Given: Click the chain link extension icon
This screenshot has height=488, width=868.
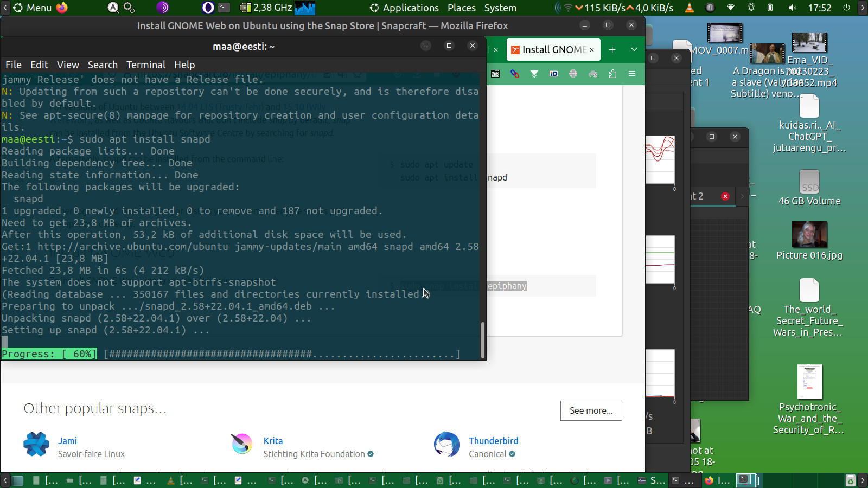Looking at the screenshot, I should click(515, 74).
